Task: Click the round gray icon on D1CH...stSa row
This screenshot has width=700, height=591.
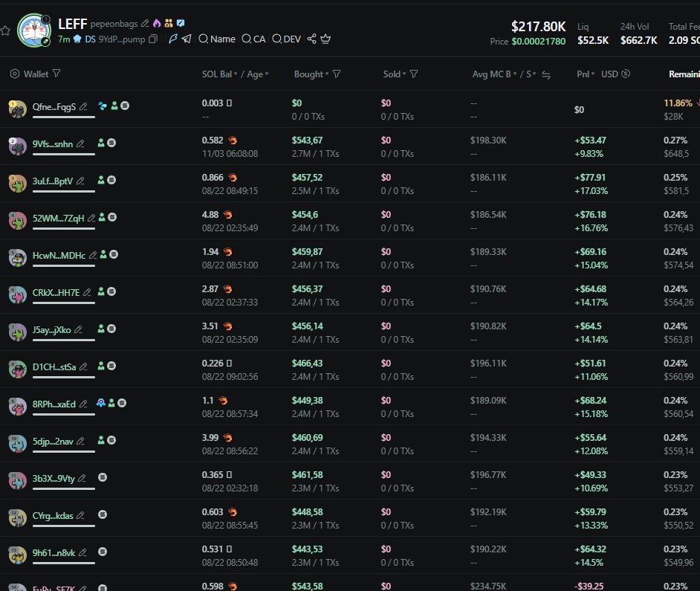Action: tap(111, 366)
